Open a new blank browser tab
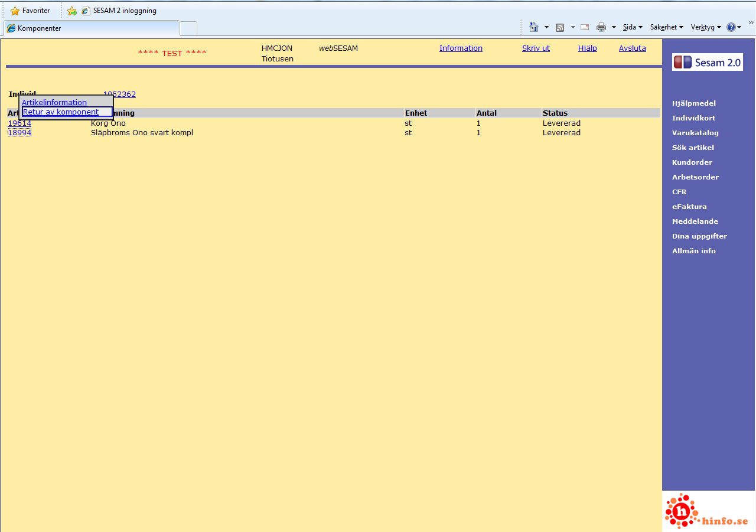Image resolution: width=756 pixels, height=532 pixels. coord(188,28)
